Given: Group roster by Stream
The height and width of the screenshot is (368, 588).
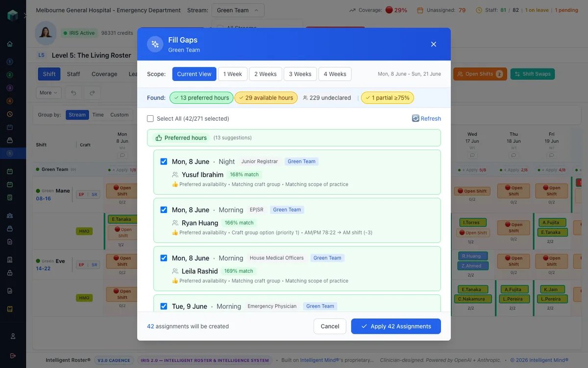Looking at the screenshot, I should [77, 115].
